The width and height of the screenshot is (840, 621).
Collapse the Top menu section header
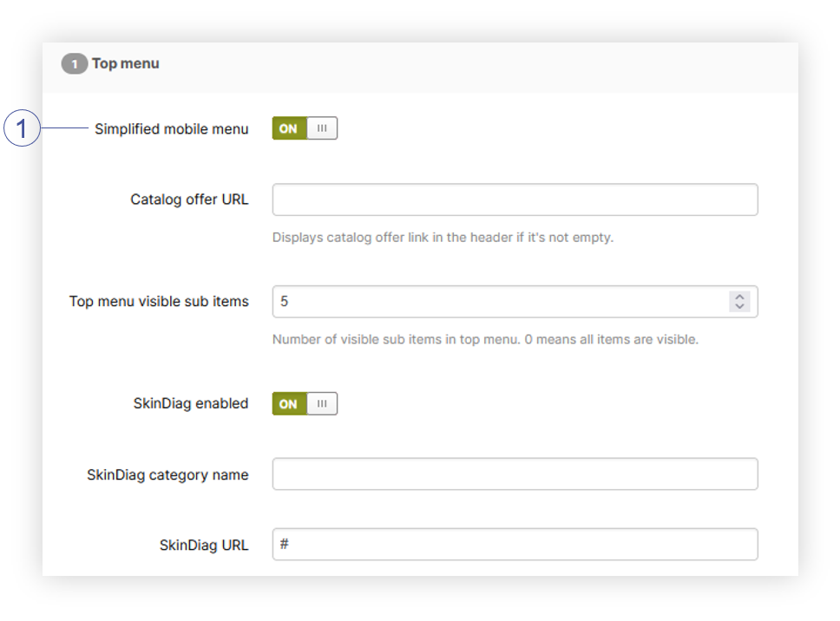tap(127, 64)
